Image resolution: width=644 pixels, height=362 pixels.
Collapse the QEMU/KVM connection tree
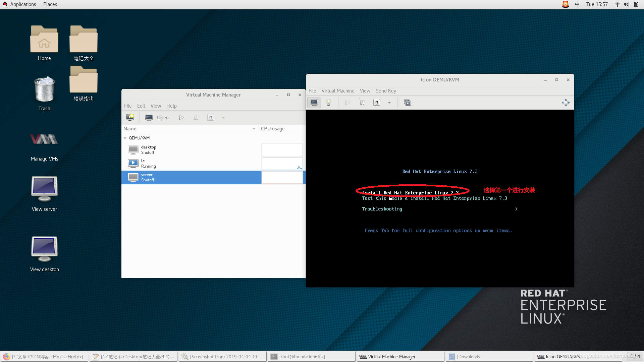pos(125,138)
